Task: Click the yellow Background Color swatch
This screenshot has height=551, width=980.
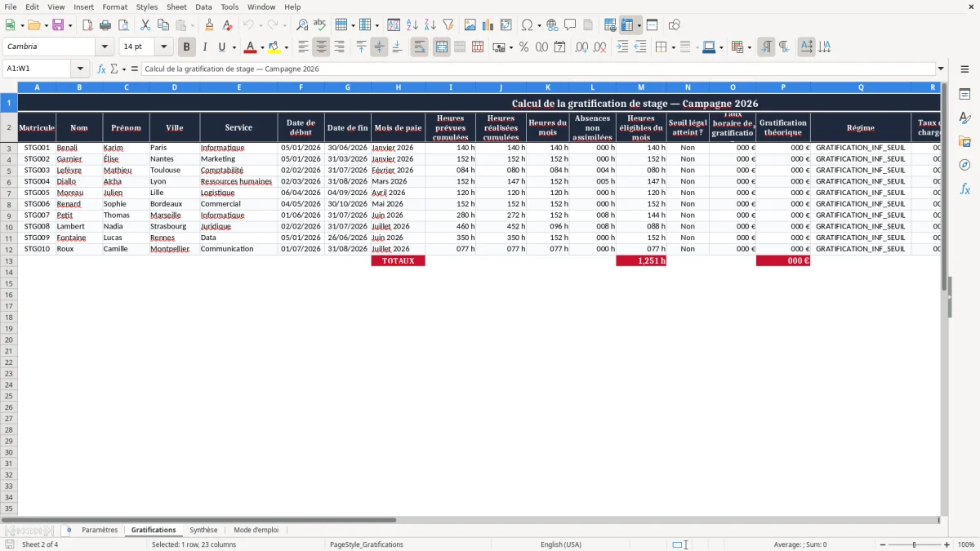Action: [274, 47]
